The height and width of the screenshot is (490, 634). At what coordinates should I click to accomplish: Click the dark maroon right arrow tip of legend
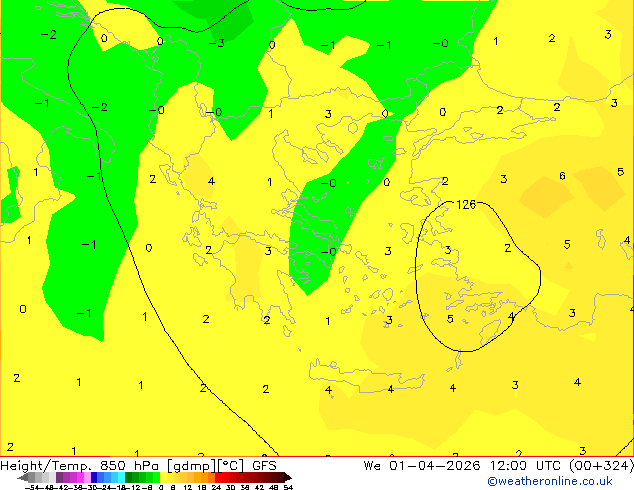coord(288,477)
